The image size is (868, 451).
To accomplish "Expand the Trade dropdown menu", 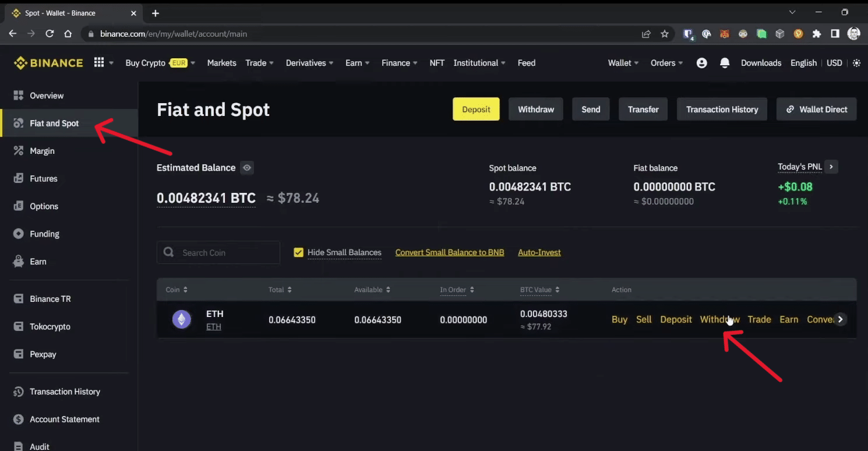I will point(259,63).
